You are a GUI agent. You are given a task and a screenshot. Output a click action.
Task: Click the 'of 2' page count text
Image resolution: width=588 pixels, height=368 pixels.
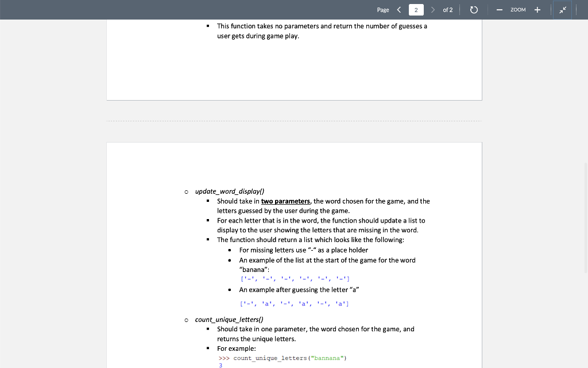pyautogui.click(x=448, y=10)
